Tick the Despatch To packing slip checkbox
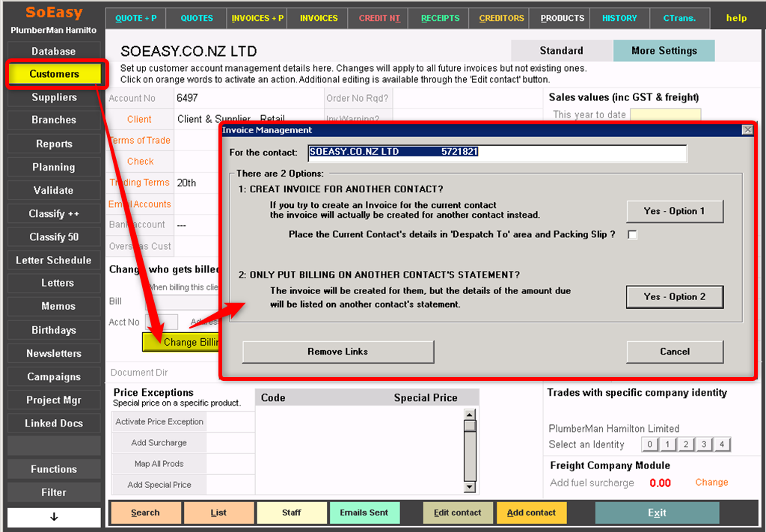The image size is (766, 532). coord(633,235)
